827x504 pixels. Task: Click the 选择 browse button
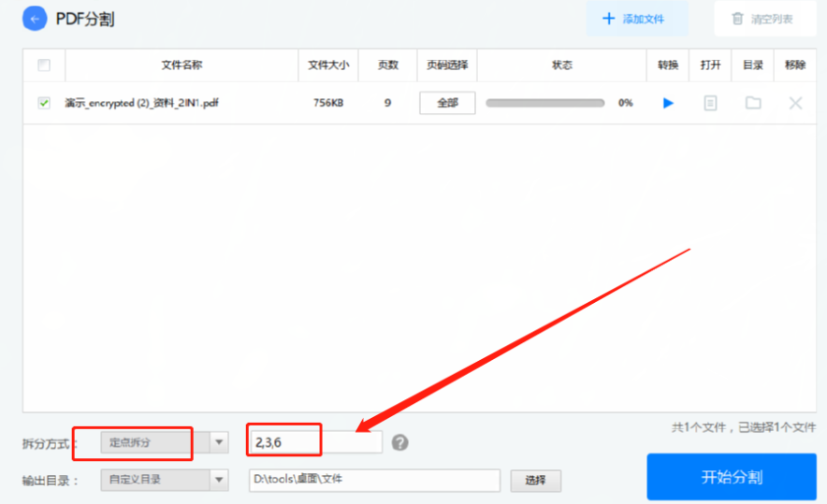coord(535,481)
